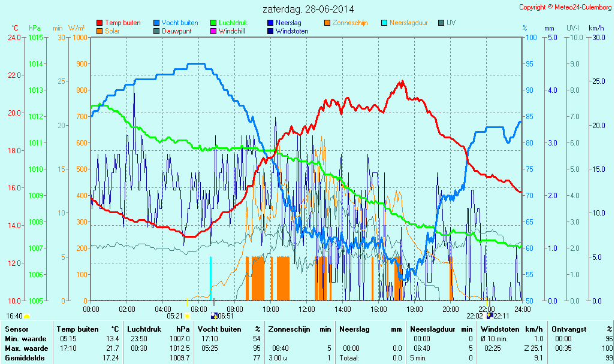This screenshot has width=615, height=364.
Task: Click the dark navy Windstoten legend square
Action: 270,31
